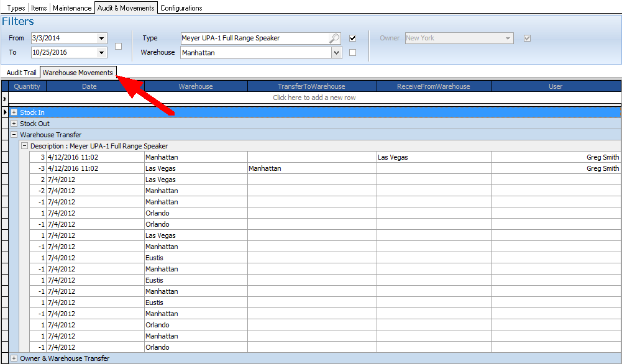622x364 pixels.
Task: Go to the Configurations tab
Action: [181, 8]
